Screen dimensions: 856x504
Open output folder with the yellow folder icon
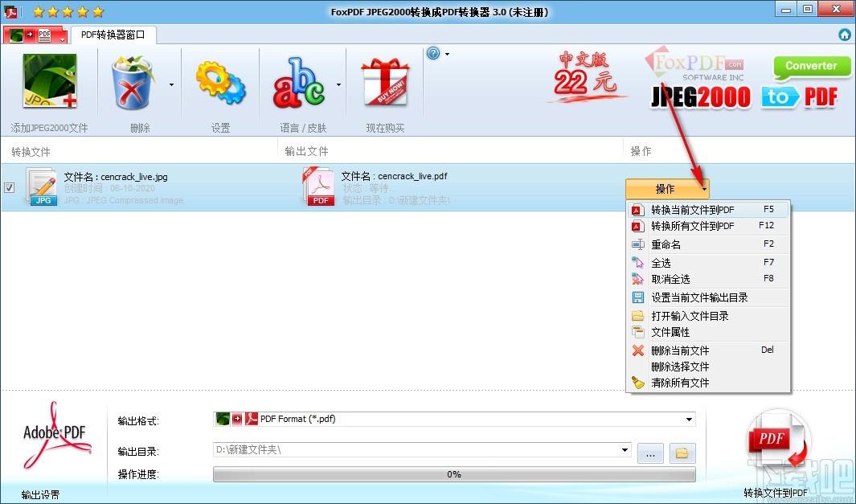(682, 453)
